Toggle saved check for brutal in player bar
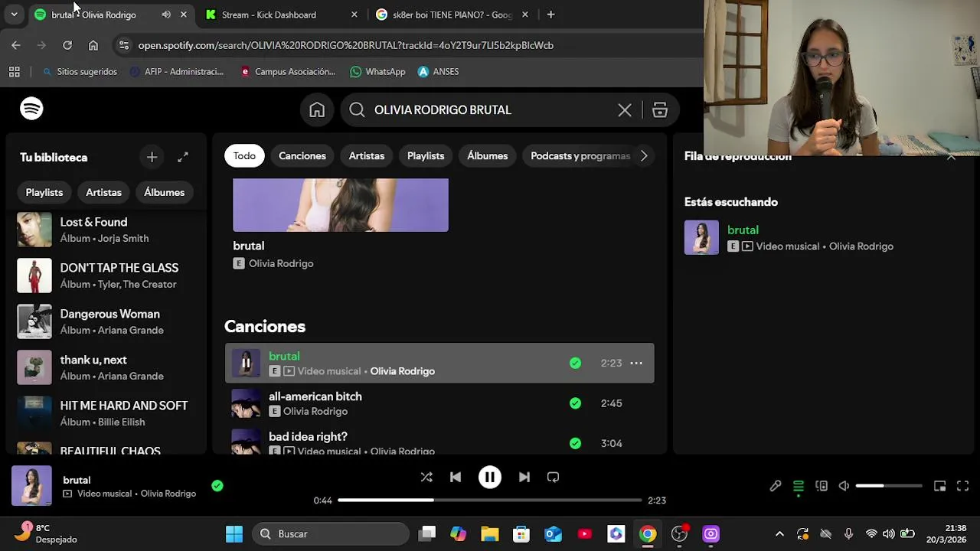Screen dimensions: 980x551 pos(217,485)
